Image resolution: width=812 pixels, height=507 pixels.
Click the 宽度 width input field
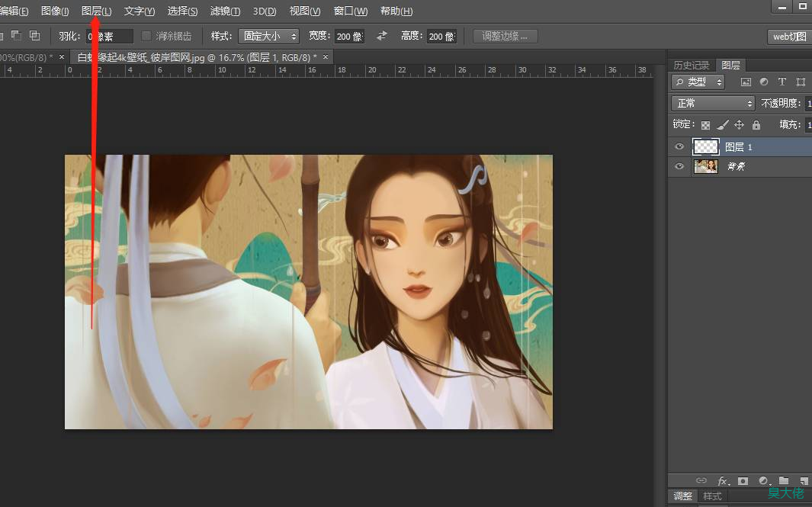(349, 37)
